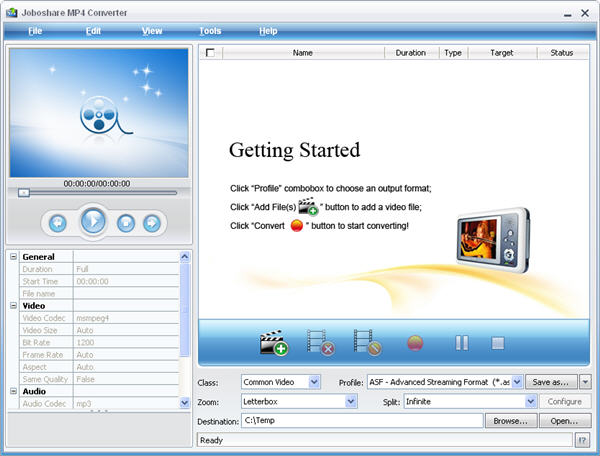
Task: Click the Aspect property row
Action: point(99,367)
